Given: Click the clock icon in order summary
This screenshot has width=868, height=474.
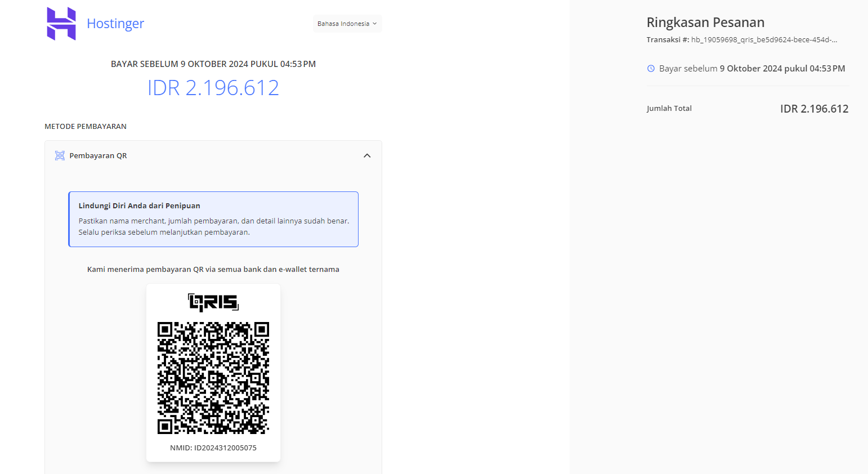Looking at the screenshot, I should pyautogui.click(x=651, y=69).
